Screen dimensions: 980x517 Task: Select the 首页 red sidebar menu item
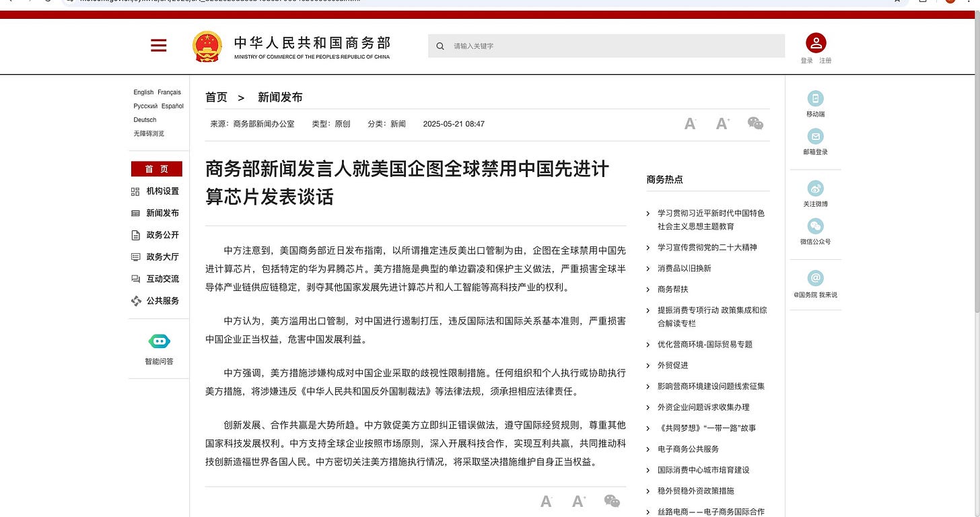tap(156, 169)
